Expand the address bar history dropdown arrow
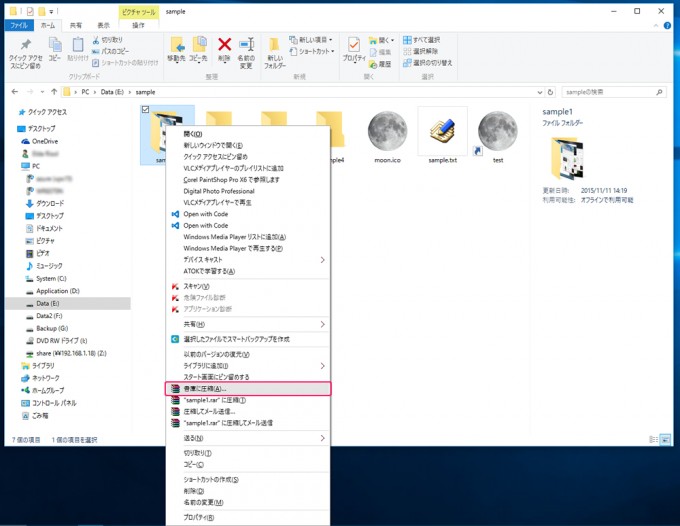 coord(539,92)
